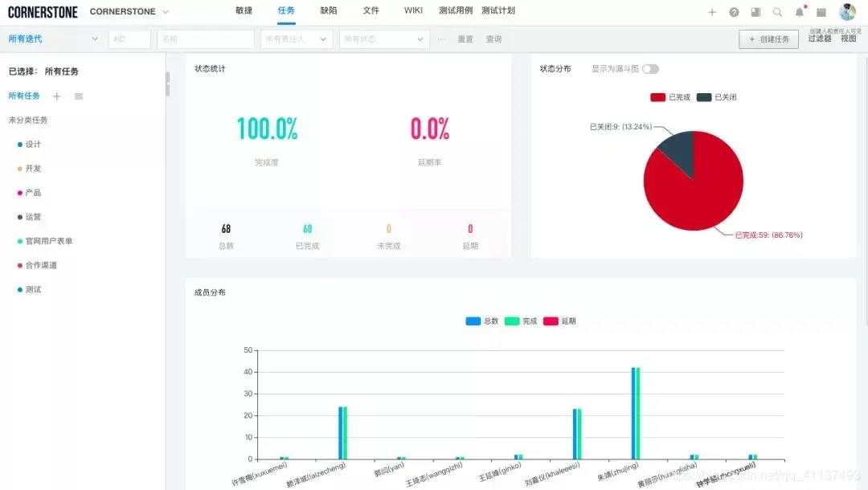Open the calendar icon in the top bar
This screenshot has width=868, height=490.
(821, 11)
